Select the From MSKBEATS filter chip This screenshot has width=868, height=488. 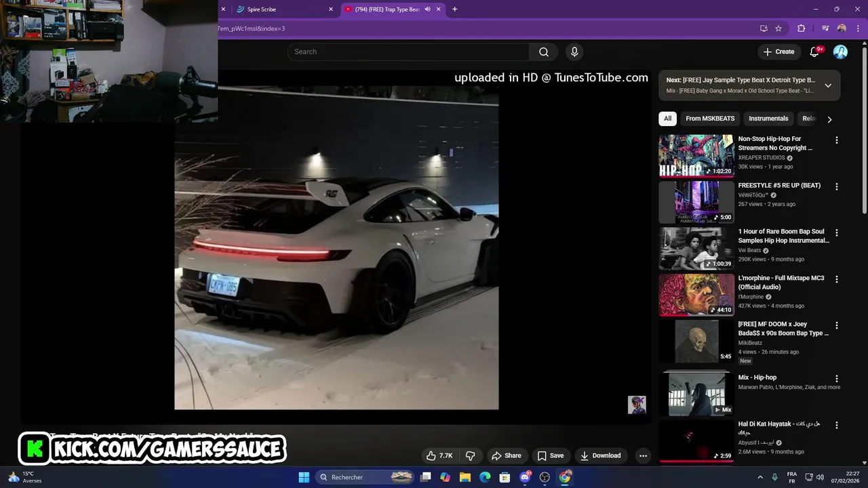[x=710, y=119]
